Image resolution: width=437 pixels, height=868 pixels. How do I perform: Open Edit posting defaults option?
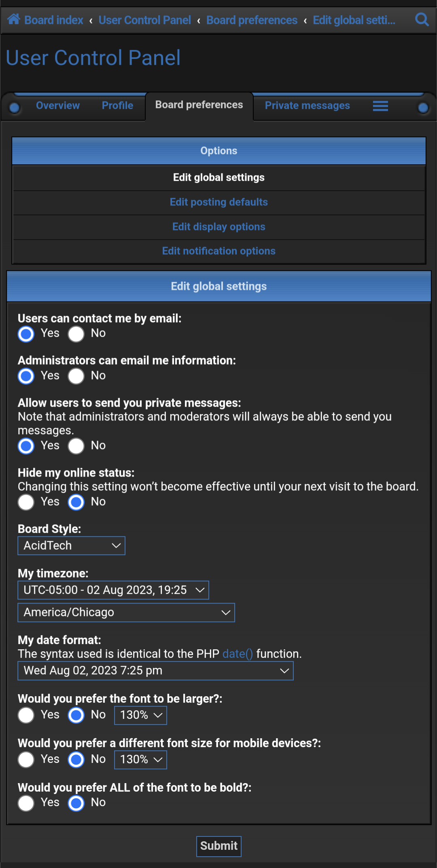[219, 202]
